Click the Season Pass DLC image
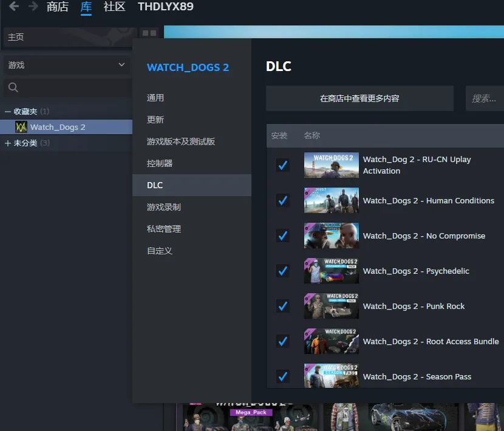This screenshot has height=431, width=504. (331, 376)
